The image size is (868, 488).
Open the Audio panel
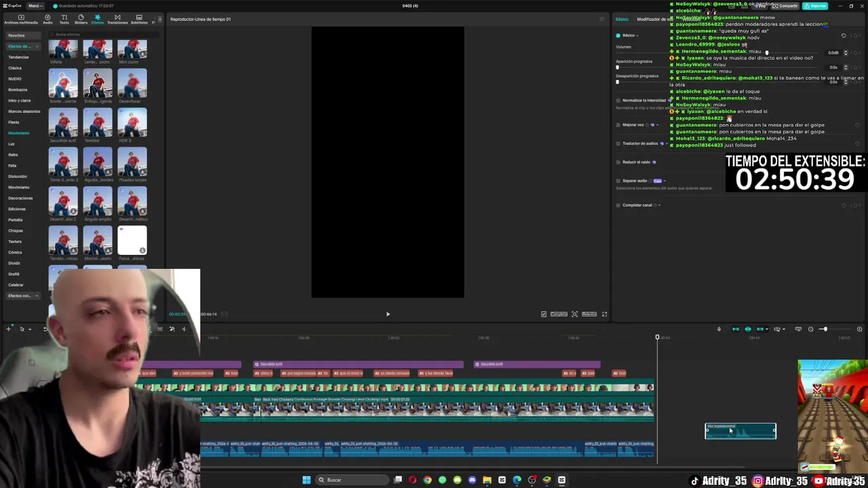[47, 19]
